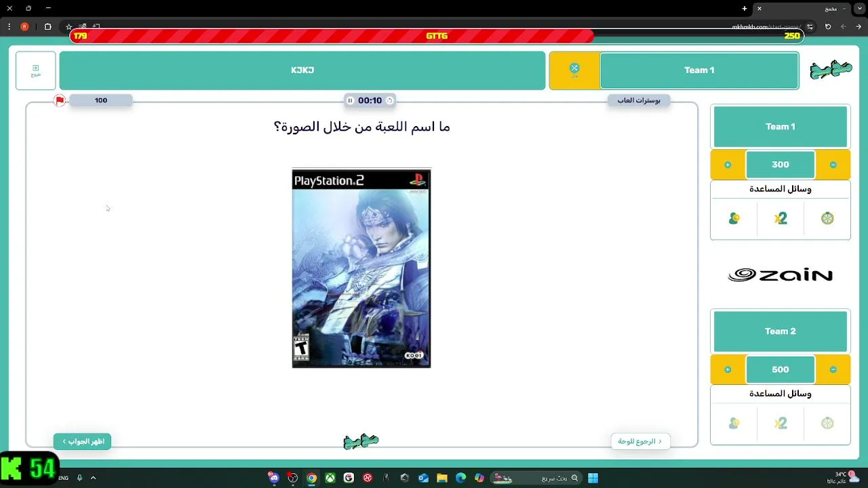Screen dimensions: 868x488
Task: Pause the question timer
Action: pos(351,100)
